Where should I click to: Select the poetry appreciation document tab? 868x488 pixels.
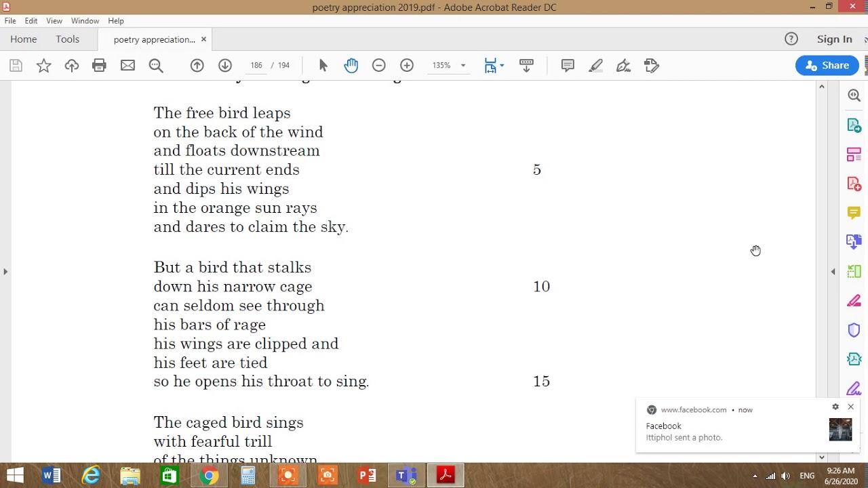155,39
